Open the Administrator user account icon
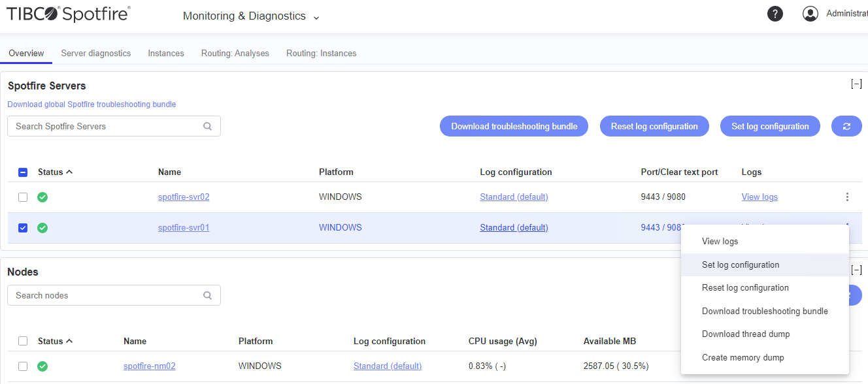The width and height of the screenshot is (868, 384). [x=810, y=14]
